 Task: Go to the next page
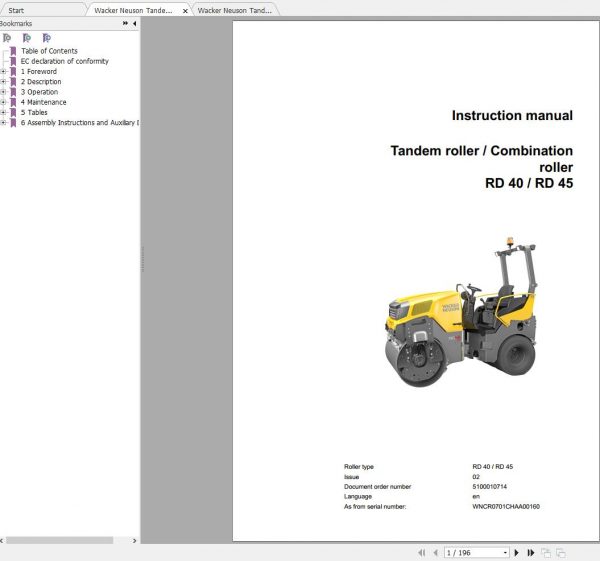(x=517, y=553)
